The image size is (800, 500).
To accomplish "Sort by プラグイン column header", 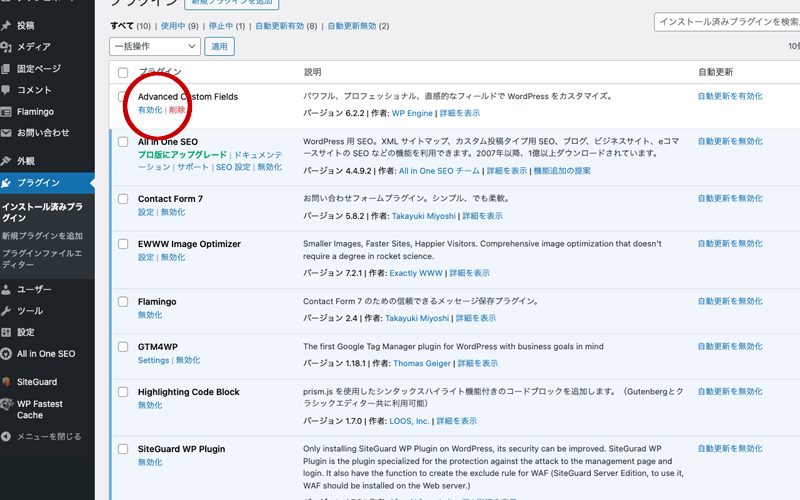I will point(160,72).
